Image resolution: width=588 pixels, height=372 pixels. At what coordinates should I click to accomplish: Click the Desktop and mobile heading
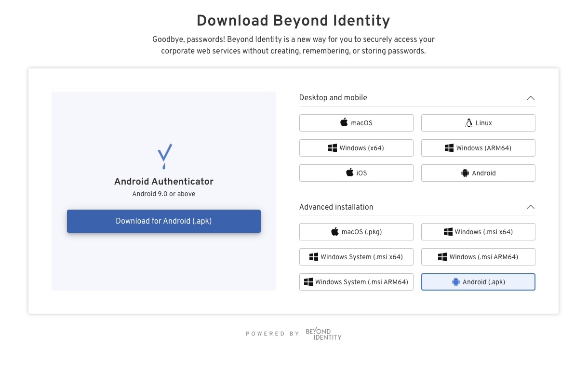[333, 98]
